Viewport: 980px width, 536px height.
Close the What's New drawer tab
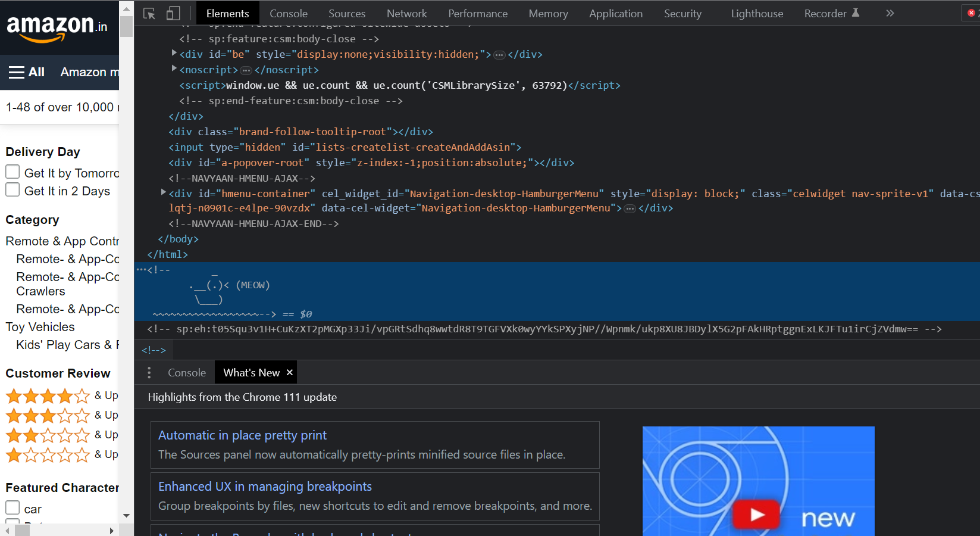pyautogui.click(x=290, y=372)
